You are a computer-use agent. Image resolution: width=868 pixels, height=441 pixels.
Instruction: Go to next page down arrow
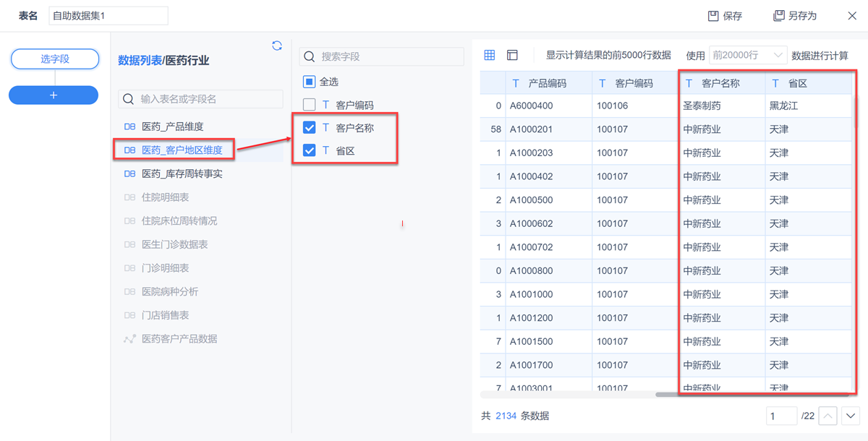point(850,416)
